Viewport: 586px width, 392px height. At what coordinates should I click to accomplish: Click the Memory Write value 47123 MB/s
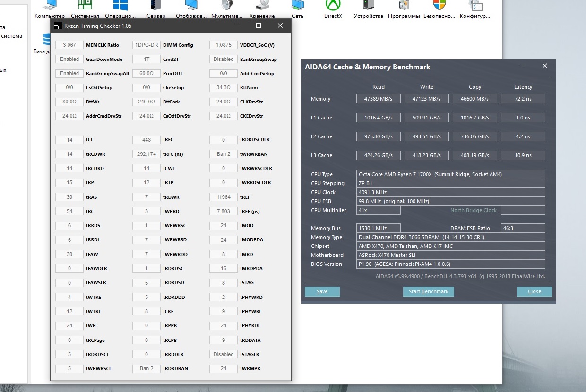pyautogui.click(x=427, y=99)
